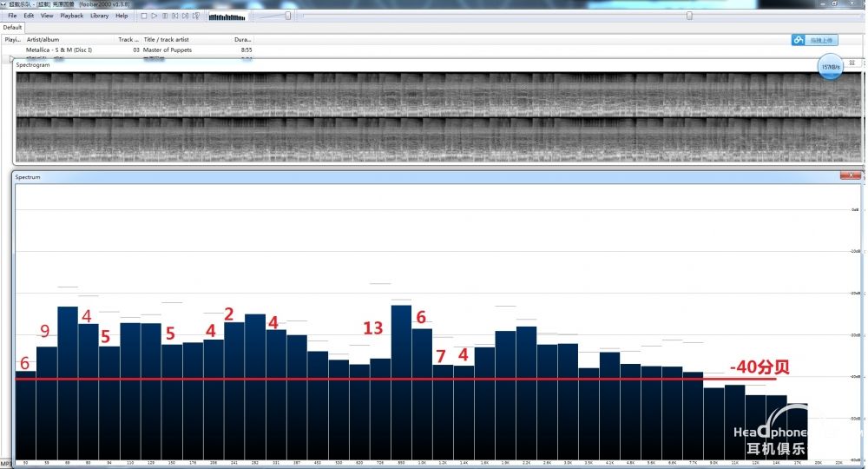This screenshot has height=469, width=868.
Task: Click the mini spectrum visualization in toolbar
Action: point(227,17)
